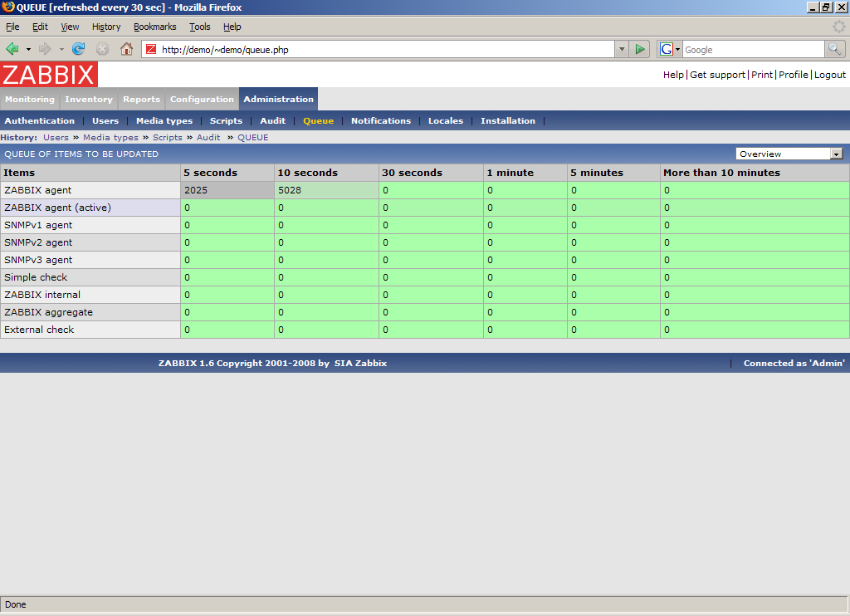Open the Bookmarks menu
Screen dimensions: 850x616
click(x=155, y=27)
